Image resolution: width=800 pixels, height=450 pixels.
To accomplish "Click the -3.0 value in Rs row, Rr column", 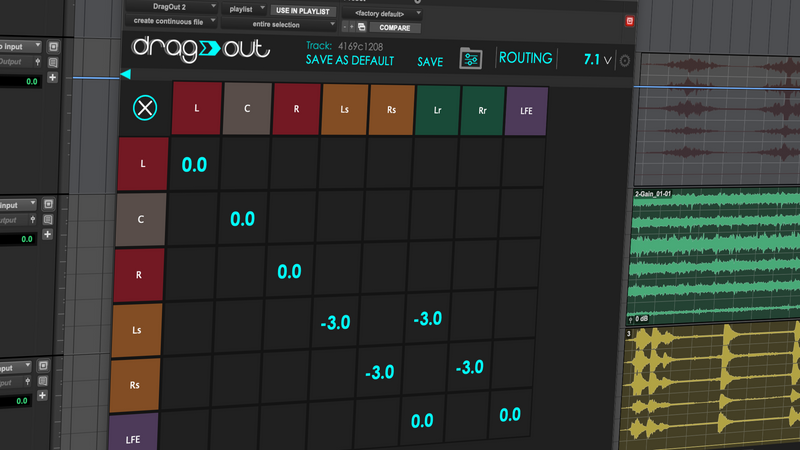I will click(x=469, y=367).
